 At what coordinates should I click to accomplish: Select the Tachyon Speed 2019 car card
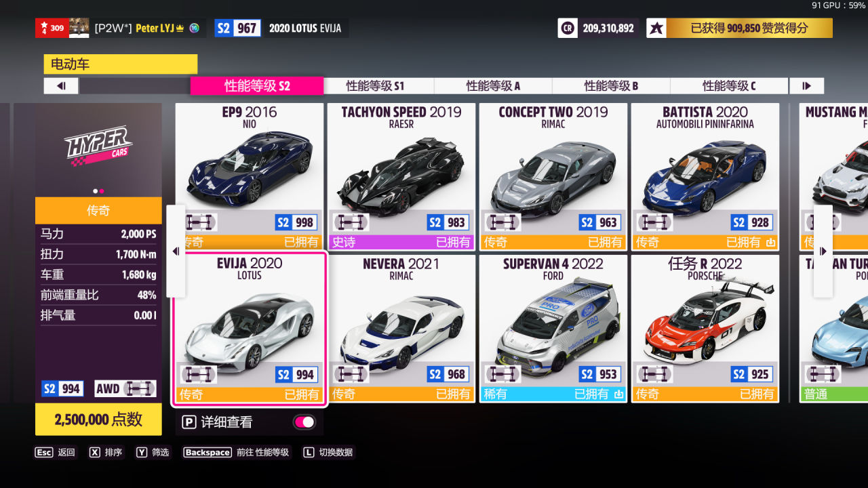click(x=401, y=177)
